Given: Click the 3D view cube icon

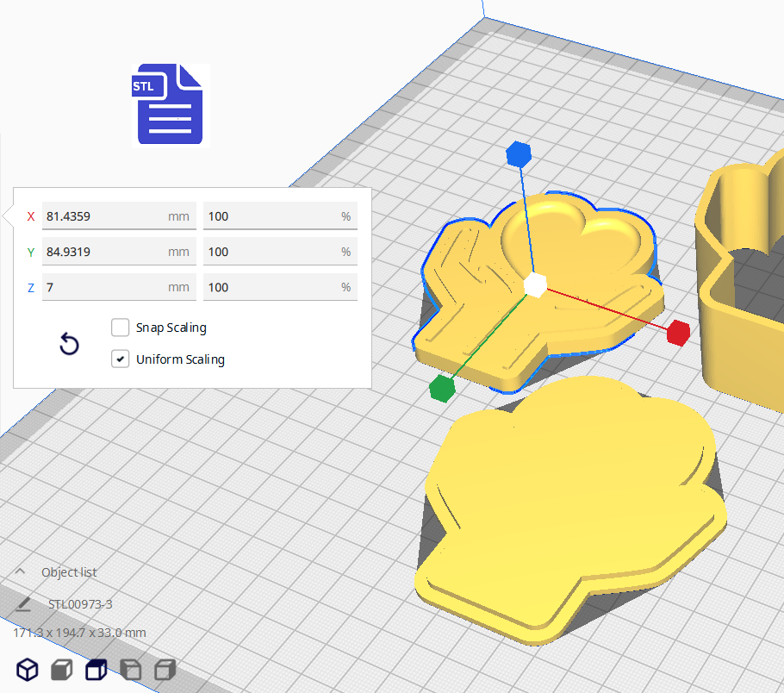Looking at the screenshot, I should (28, 669).
